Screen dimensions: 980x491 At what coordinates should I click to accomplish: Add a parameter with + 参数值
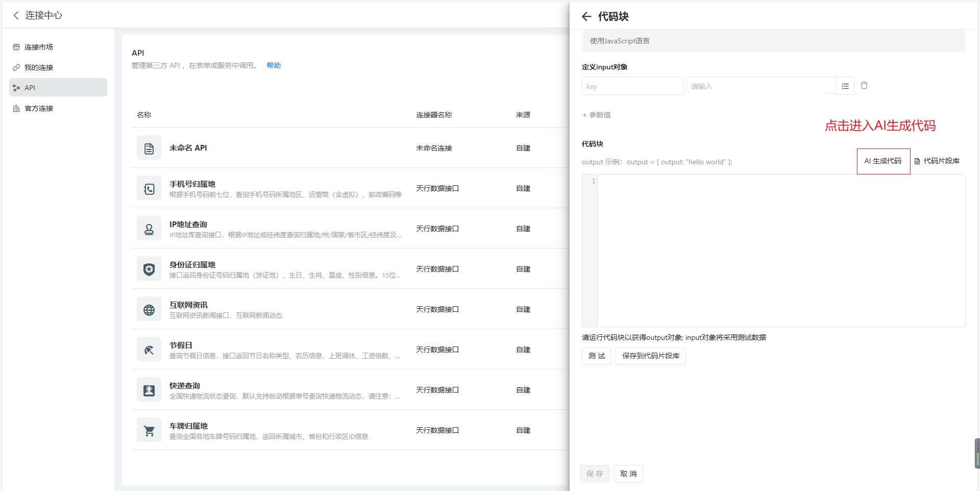click(x=597, y=115)
